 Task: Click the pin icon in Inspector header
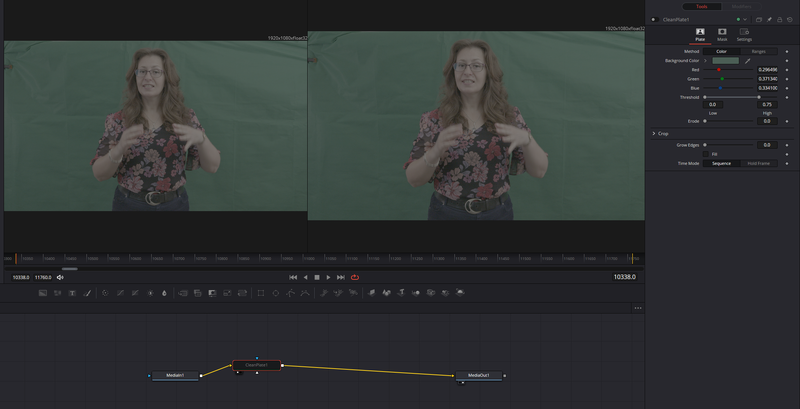770,19
